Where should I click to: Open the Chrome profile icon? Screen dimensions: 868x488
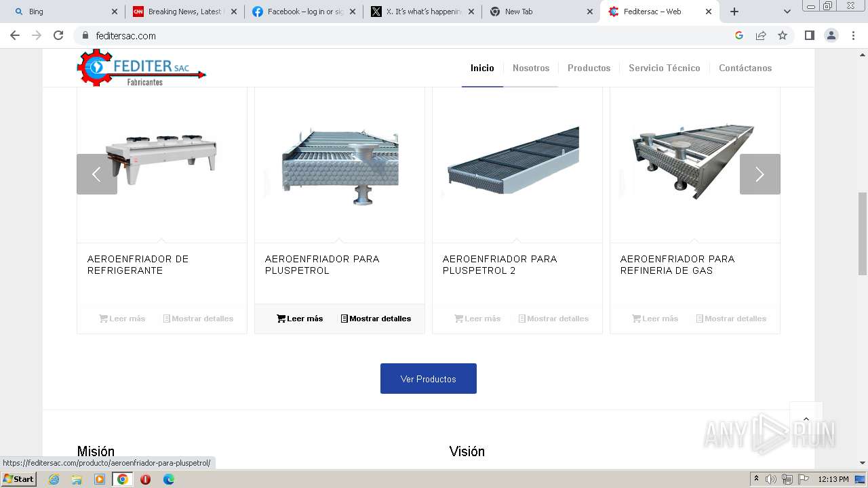[831, 35]
